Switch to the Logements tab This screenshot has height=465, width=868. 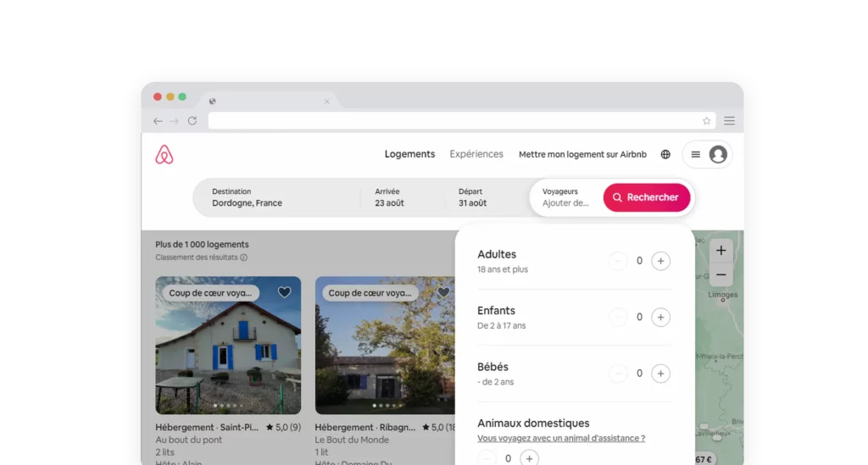click(409, 154)
